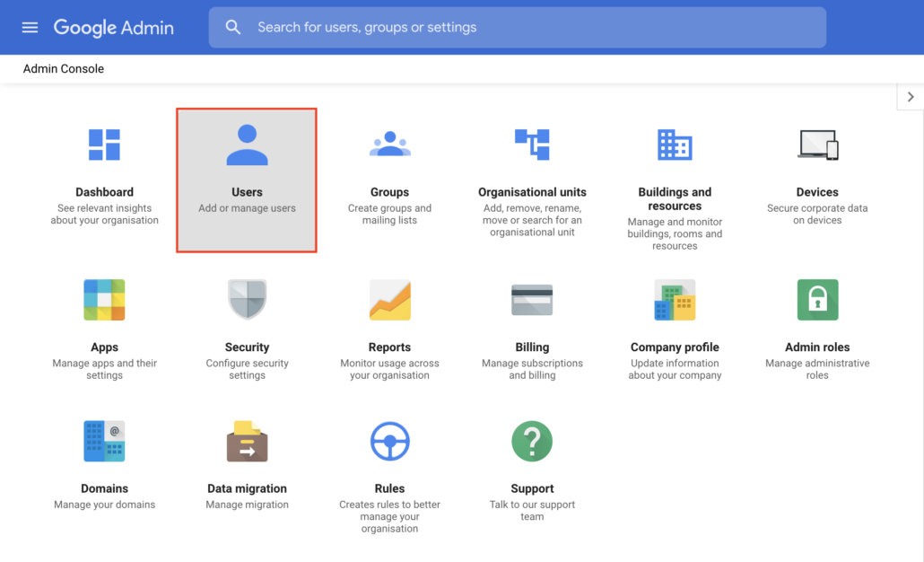Screen dimensions: 924x562
Task: Expand the right side panel chevron
Action: 911,97
